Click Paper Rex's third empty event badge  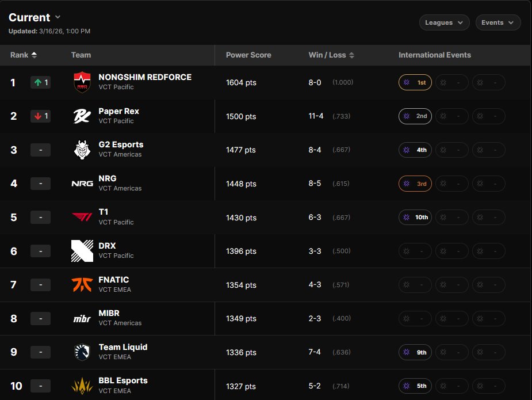pyautogui.click(x=488, y=116)
